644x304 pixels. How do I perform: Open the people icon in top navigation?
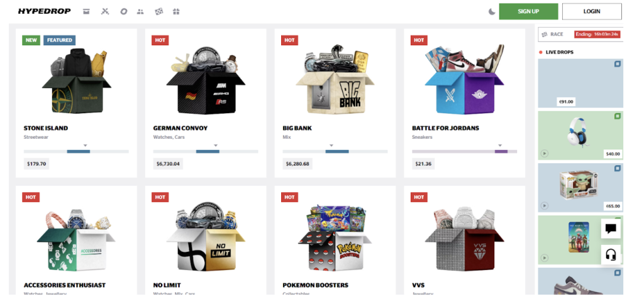pos(140,12)
